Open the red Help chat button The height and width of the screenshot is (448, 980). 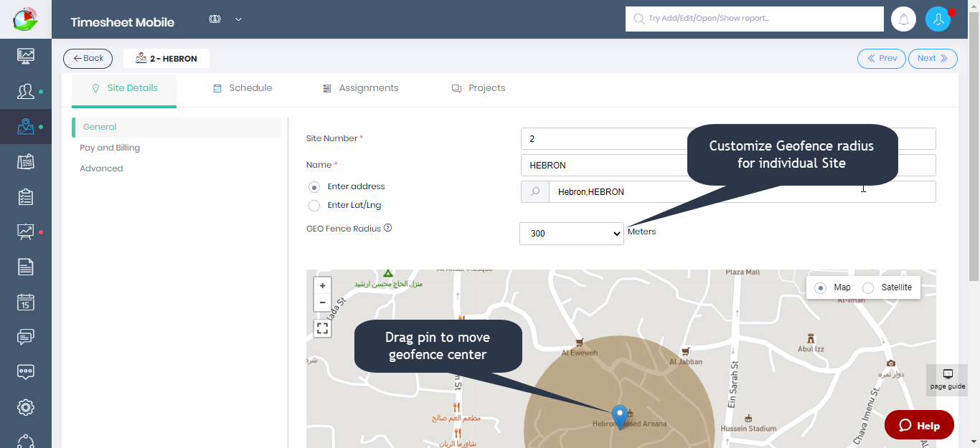coord(919,425)
